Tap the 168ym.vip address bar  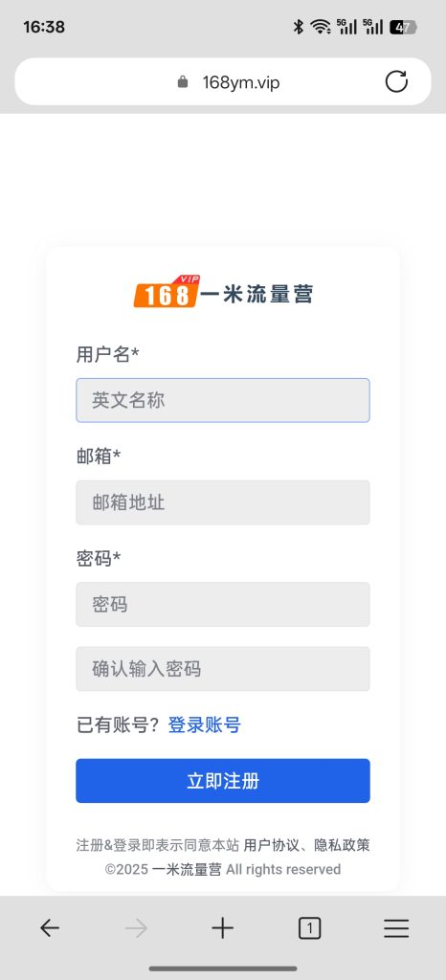coord(223,81)
